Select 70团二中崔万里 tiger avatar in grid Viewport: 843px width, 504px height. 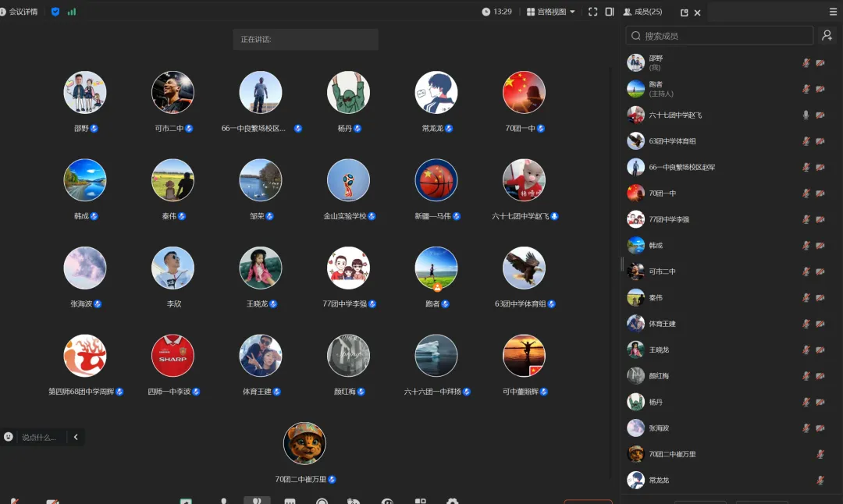click(304, 443)
